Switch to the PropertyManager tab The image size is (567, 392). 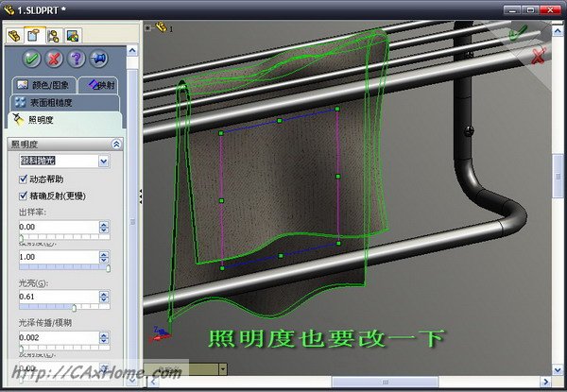(35, 35)
